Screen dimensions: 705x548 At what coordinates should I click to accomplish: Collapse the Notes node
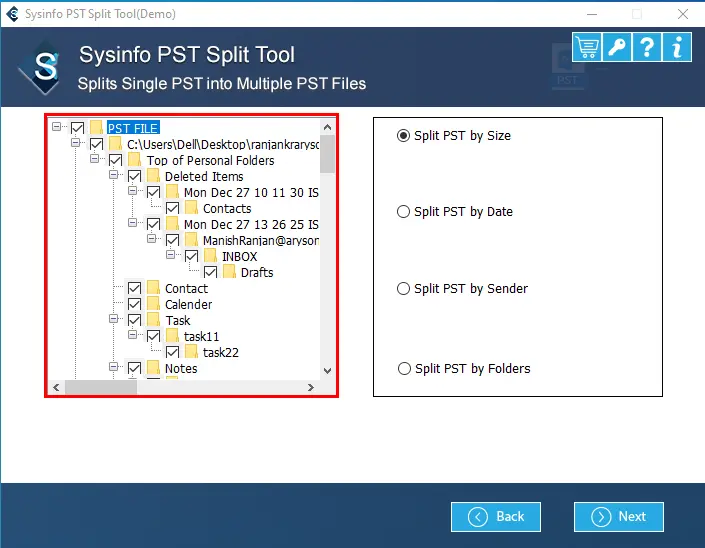point(114,366)
